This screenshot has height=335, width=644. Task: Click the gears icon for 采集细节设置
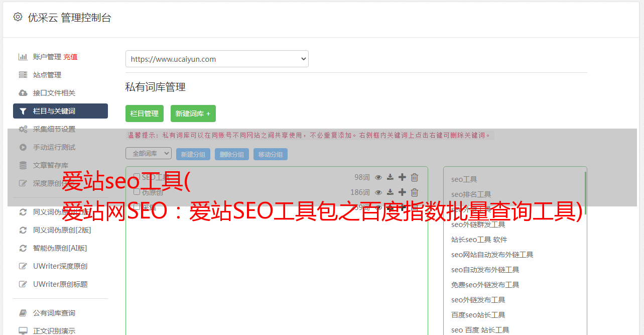click(23, 129)
